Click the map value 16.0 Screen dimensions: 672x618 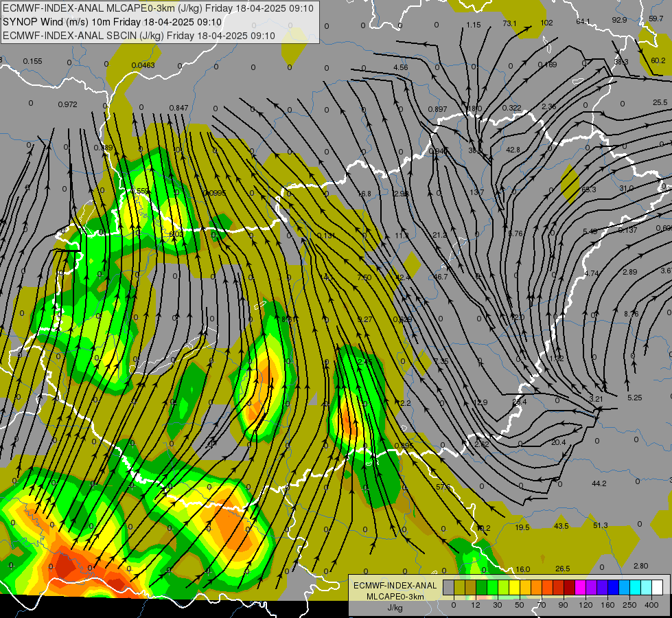523,569
